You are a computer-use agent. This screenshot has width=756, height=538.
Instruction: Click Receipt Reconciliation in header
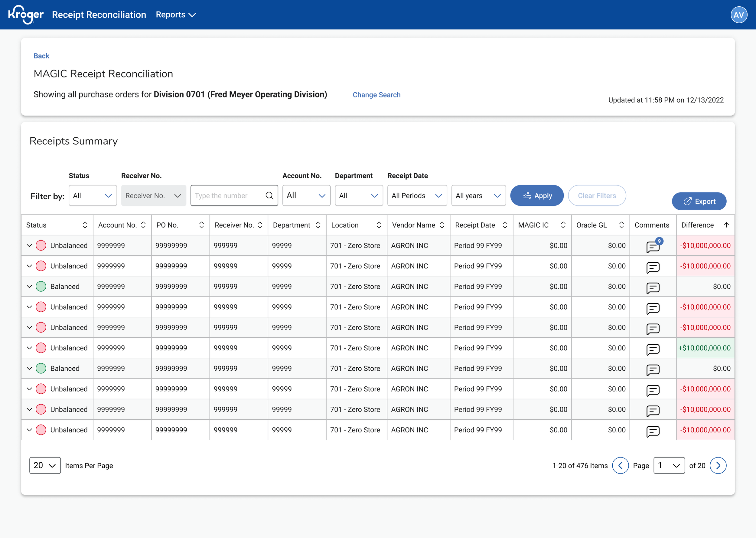click(99, 15)
